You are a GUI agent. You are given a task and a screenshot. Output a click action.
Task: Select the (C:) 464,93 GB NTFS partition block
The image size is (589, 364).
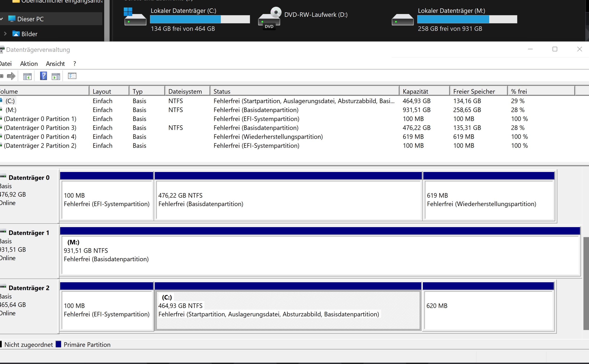tap(288, 310)
